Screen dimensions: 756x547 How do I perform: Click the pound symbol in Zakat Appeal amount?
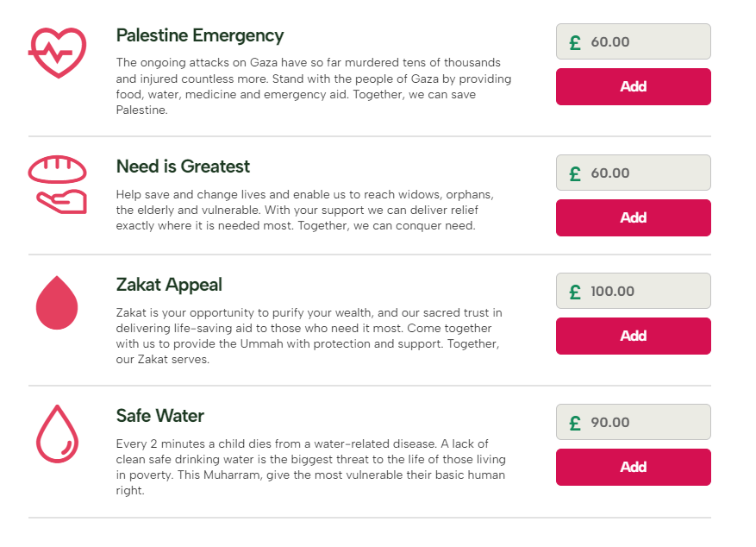(575, 292)
